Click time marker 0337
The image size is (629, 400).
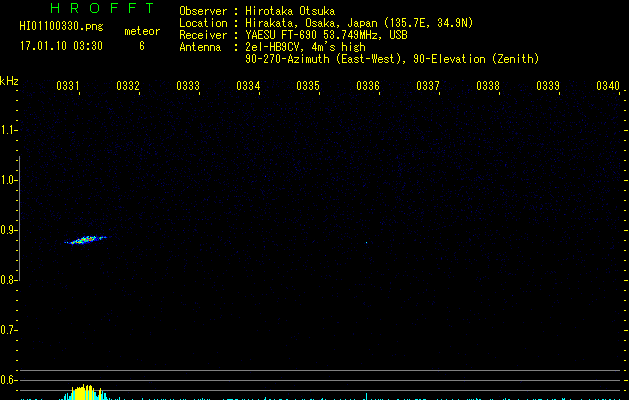click(x=428, y=86)
